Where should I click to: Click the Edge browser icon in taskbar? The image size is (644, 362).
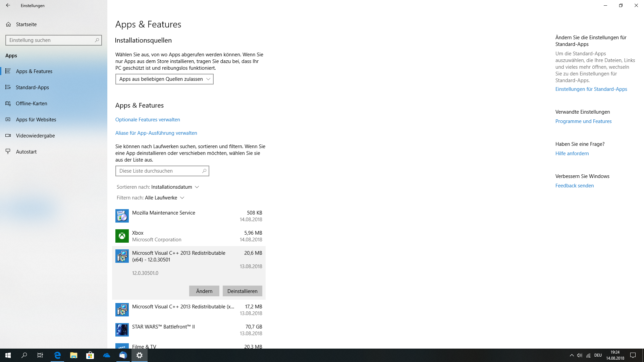(x=57, y=355)
